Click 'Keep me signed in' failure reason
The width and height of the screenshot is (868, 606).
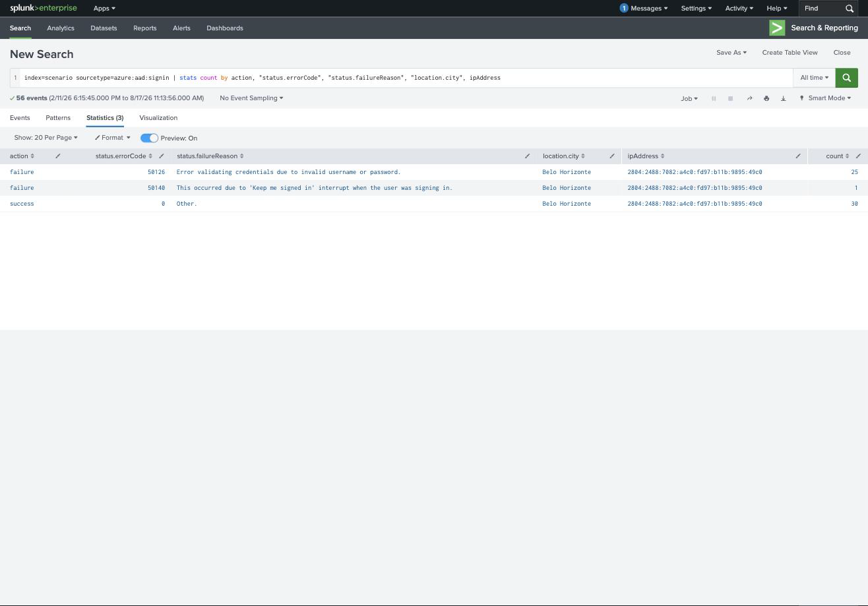point(314,188)
